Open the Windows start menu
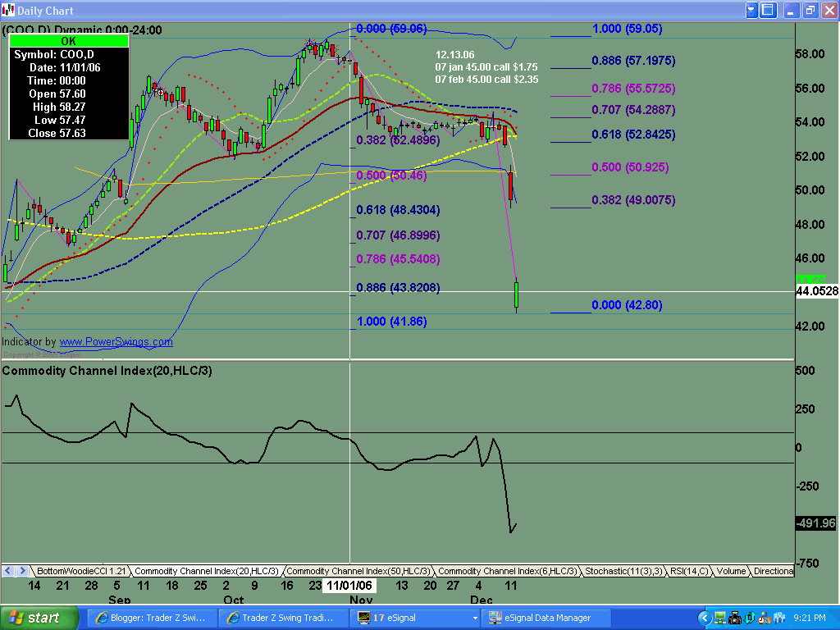This screenshot has width=840, height=630. pos(39,618)
